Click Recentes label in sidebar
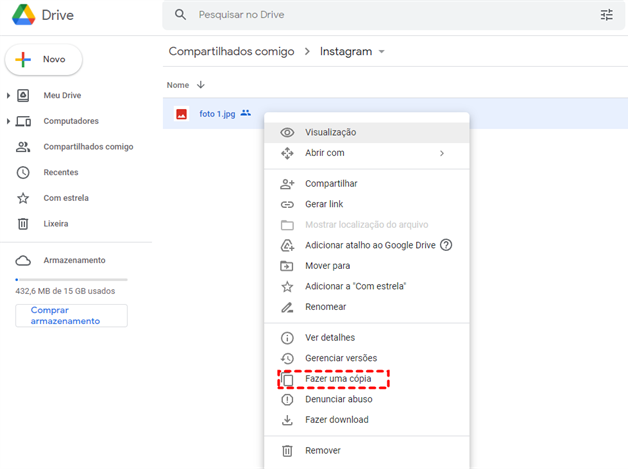The image size is (628, 469). [x=61, y=172]
